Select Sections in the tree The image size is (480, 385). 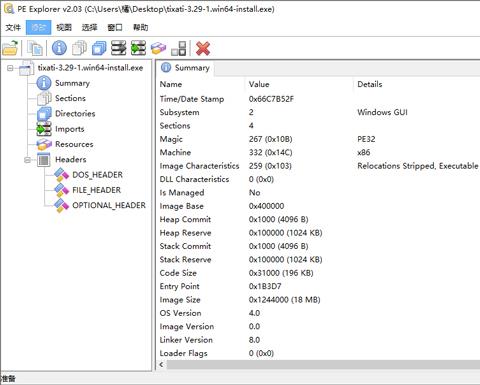click(x=70, y=98)
